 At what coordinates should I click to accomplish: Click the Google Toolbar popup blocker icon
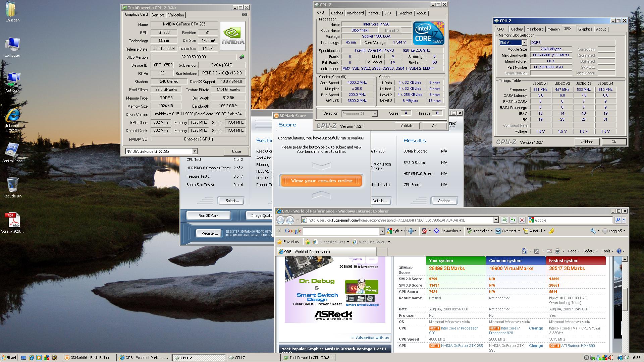coord(424,231)
